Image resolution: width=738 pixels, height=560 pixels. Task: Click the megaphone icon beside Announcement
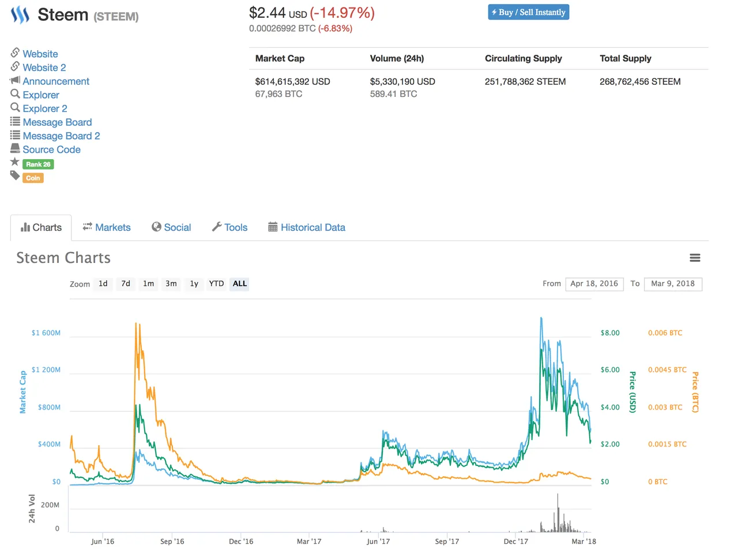(16, 80)
